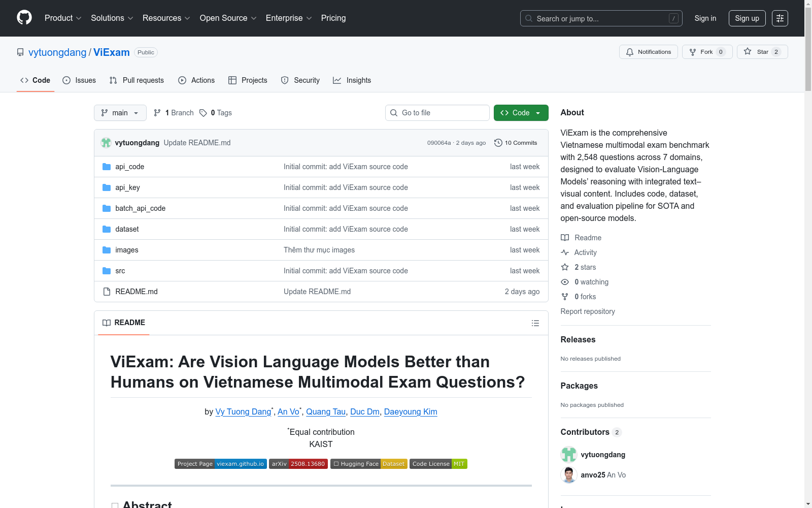Screen dimensions: 812x508
Task: Open vytuongdang user profile link
Action: pos(57,52)
